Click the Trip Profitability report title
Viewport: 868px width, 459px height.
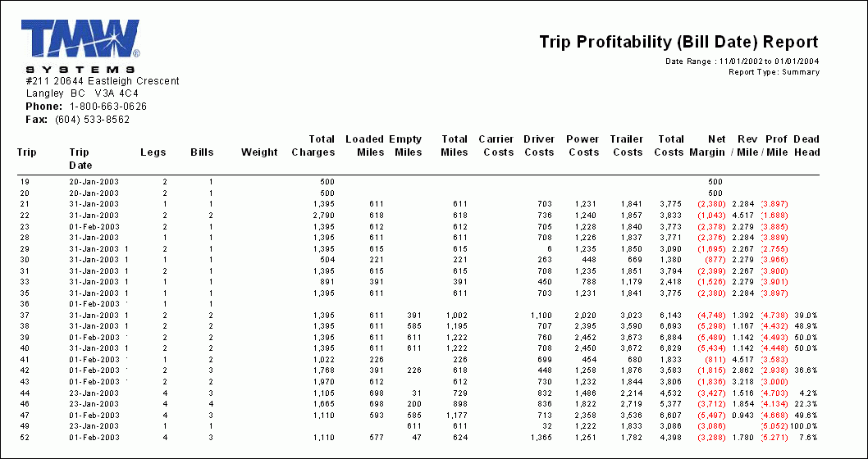[678, 43]
